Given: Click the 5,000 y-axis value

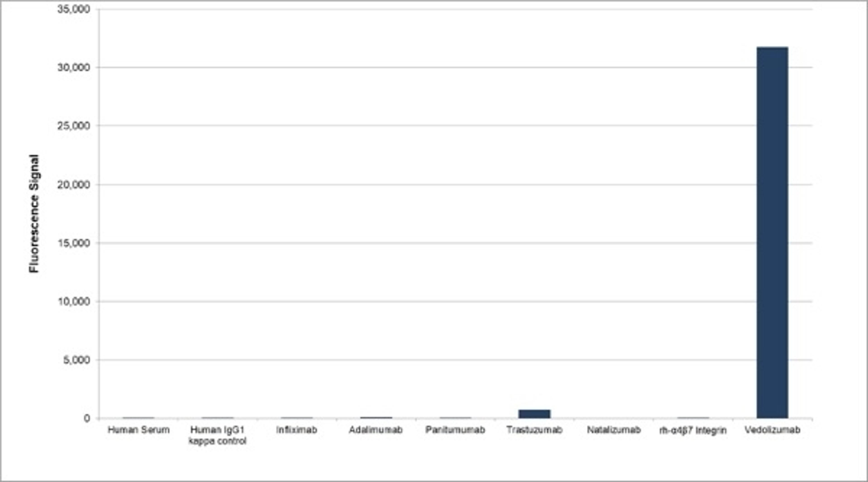Looking at the screenshot, I should [76, 360].
